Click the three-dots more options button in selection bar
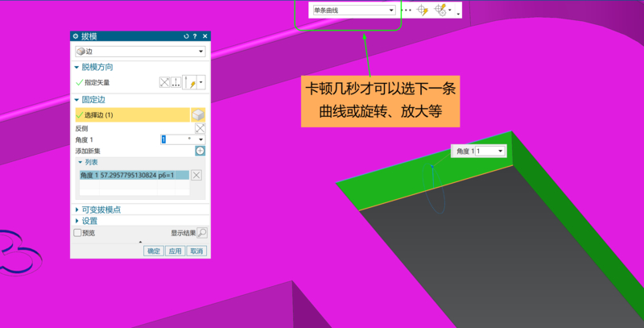The width and height of the screenshot is (644, 328). tap(407, 10)
